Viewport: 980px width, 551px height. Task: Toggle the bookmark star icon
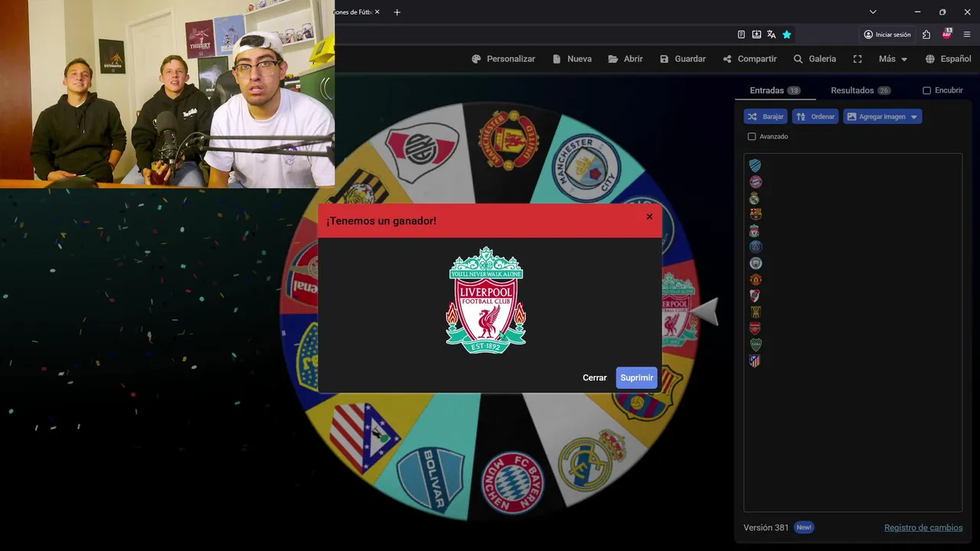click(x=786, y=34)
